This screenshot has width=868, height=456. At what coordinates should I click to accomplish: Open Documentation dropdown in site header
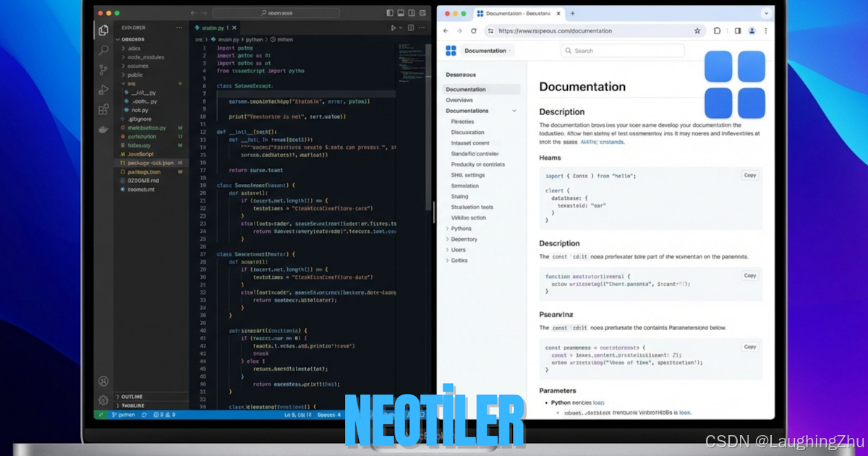point(487,51)
